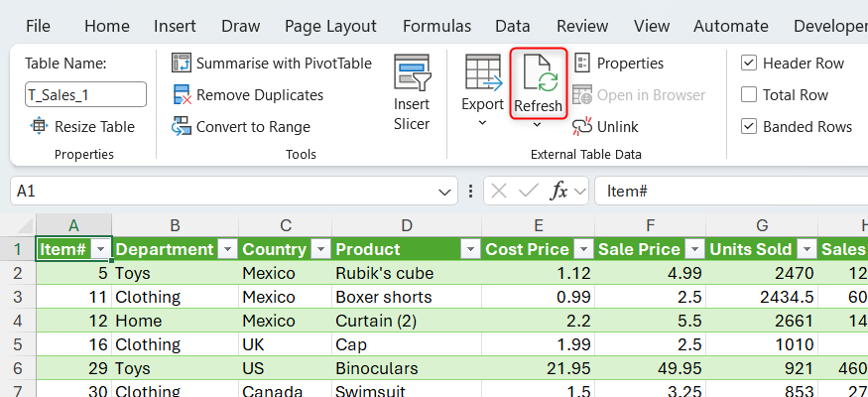The width and height of the screenshot is (868, 397).
Task: Click the UK country cell
Action: tap(286, 344)
